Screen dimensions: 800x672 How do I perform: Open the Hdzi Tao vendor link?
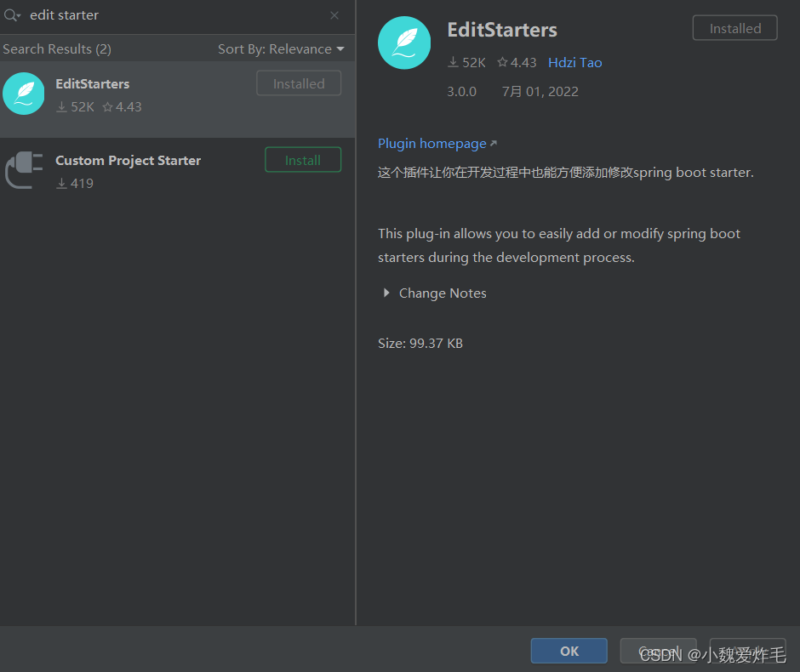tap(575, 62)
